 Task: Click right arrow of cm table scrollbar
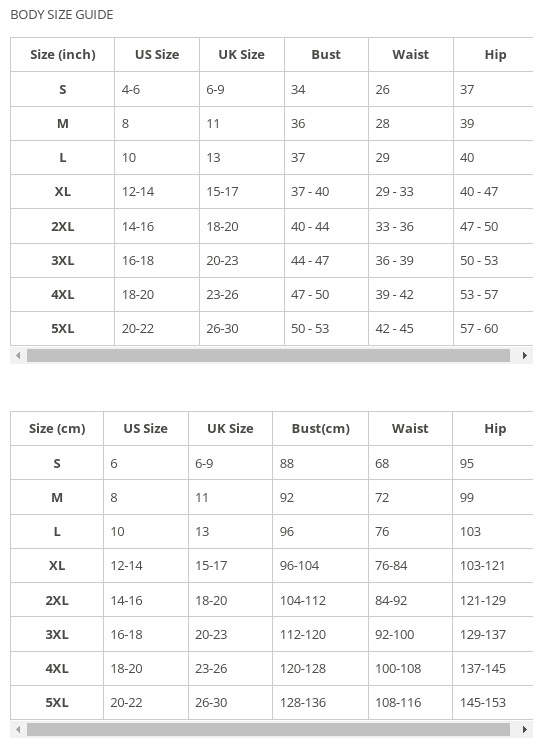pos(525,729)
